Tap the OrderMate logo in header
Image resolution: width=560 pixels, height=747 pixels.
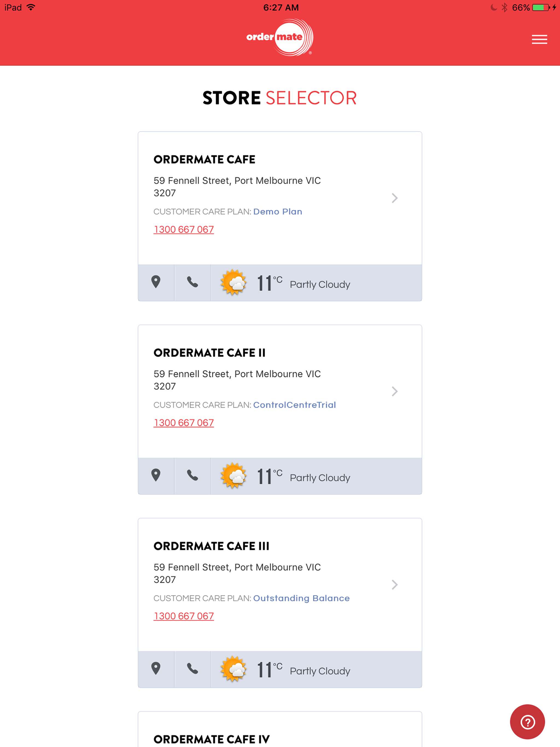[280, 37]
